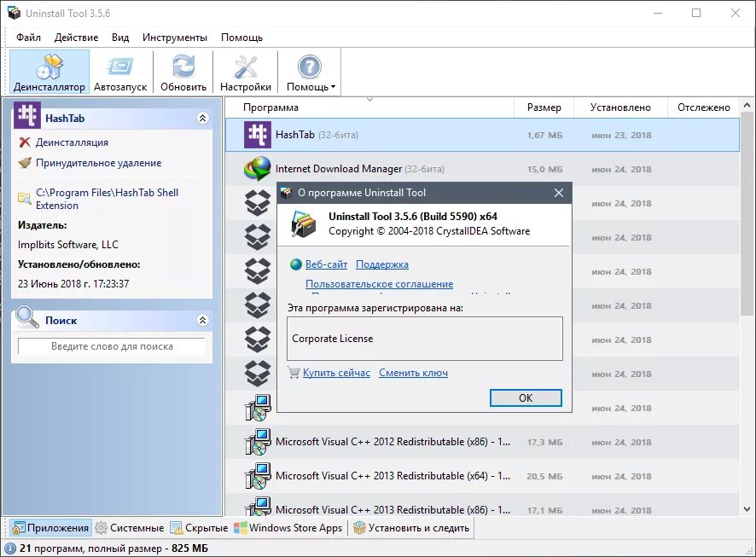Click Купить сейчас link
The image size is (756, 557).
point(336,373)
